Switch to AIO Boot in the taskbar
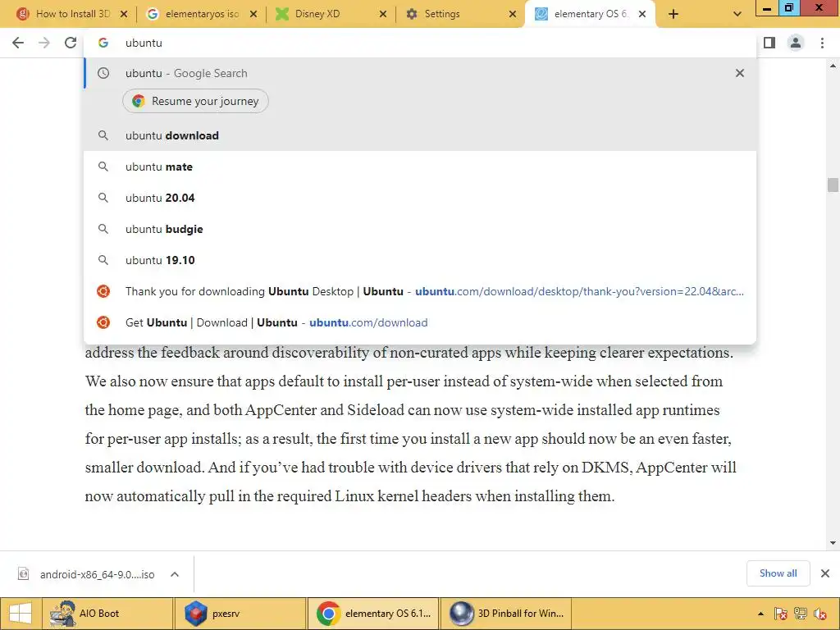Screen dimensions: 840x630 point(107,614)
